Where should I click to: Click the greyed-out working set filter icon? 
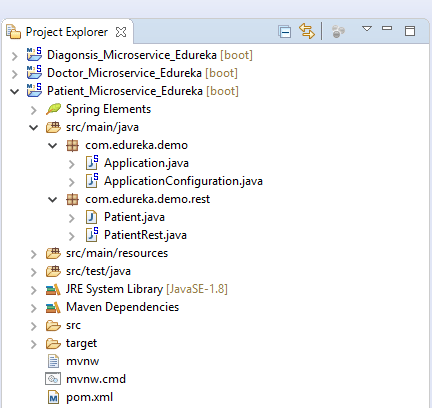(338, 32)
